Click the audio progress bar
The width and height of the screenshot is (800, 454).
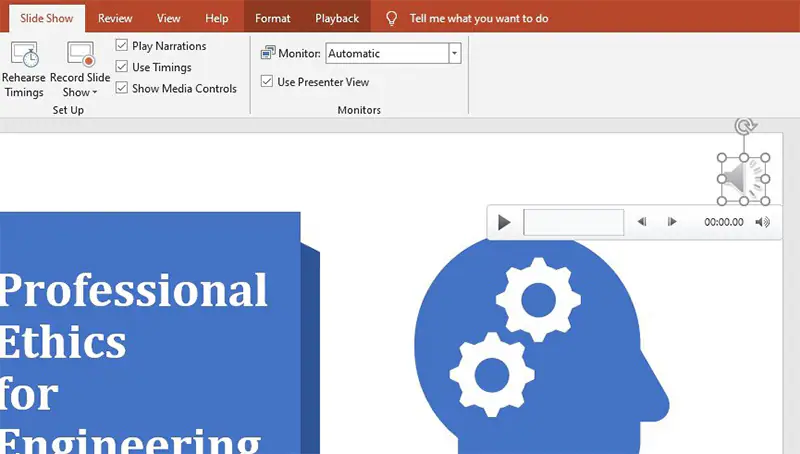(573, 222)
